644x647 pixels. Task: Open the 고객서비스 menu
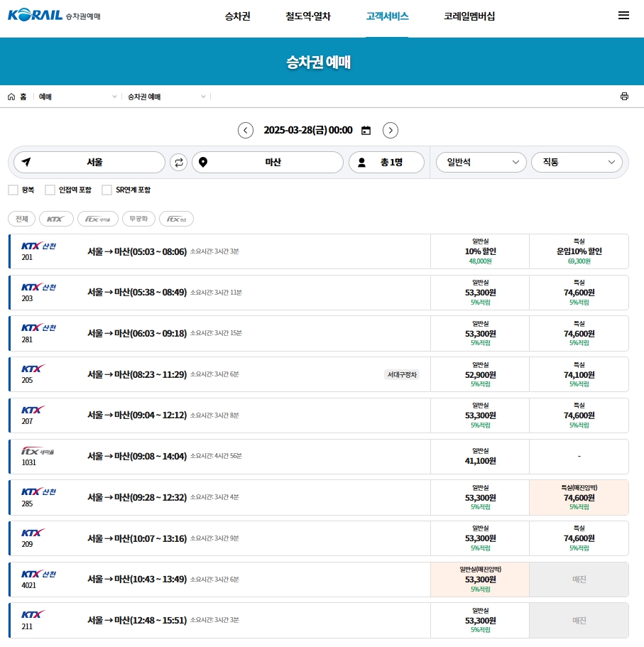tap(387, 16)
